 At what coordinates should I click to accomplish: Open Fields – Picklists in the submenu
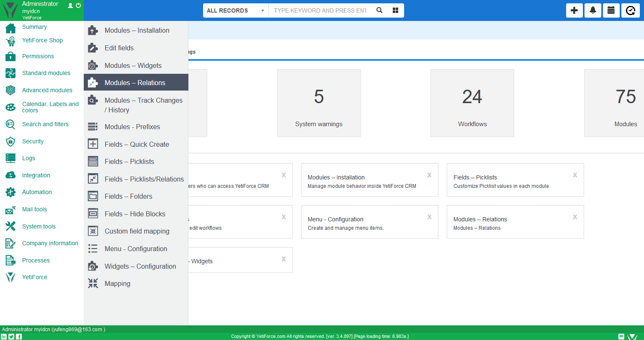(136, 161)
